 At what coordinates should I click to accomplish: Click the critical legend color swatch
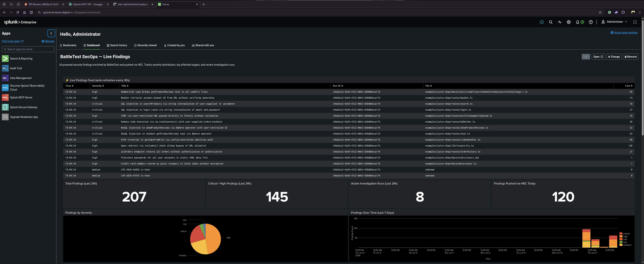(x=621, y=234)
